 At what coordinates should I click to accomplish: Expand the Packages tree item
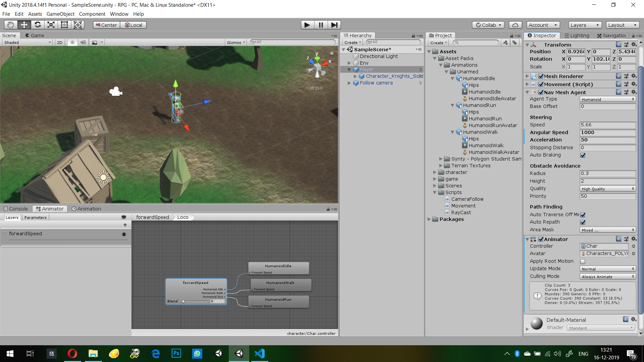pyautogui.click(x=429, y=219)
